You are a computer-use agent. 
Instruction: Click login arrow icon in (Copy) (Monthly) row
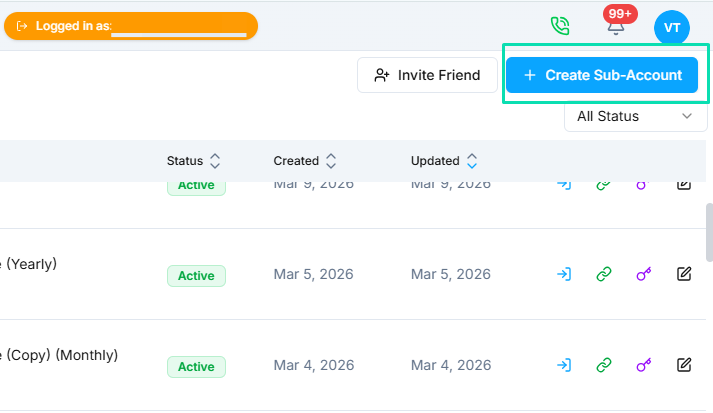[564, 365]
